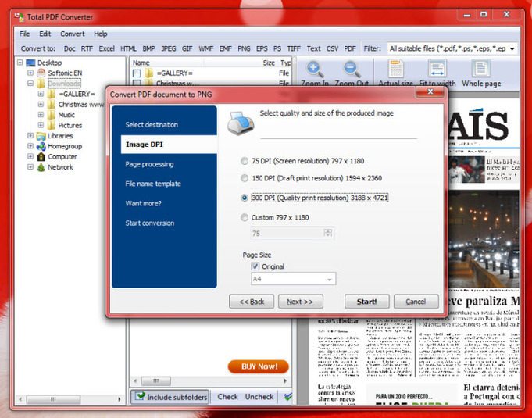Click the Music folder icon
The image size is (532, 418).
pyautogui.click(x=52, y=115)
